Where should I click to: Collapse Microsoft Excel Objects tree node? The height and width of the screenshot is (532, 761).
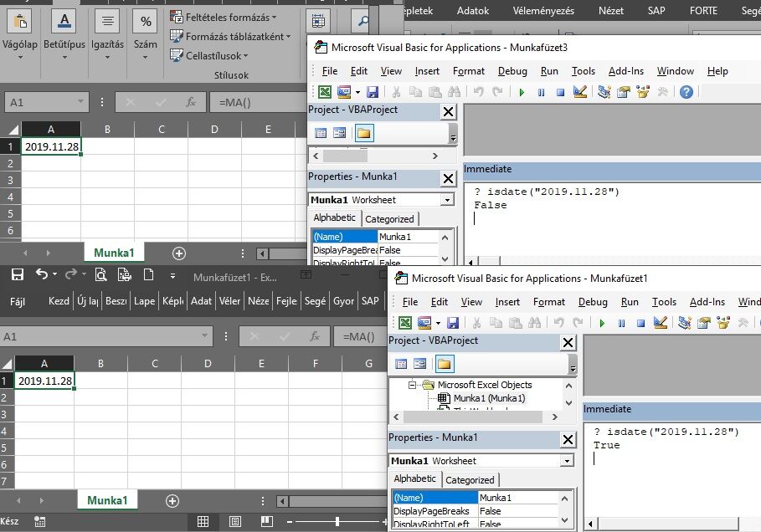[x=412, y=385]
